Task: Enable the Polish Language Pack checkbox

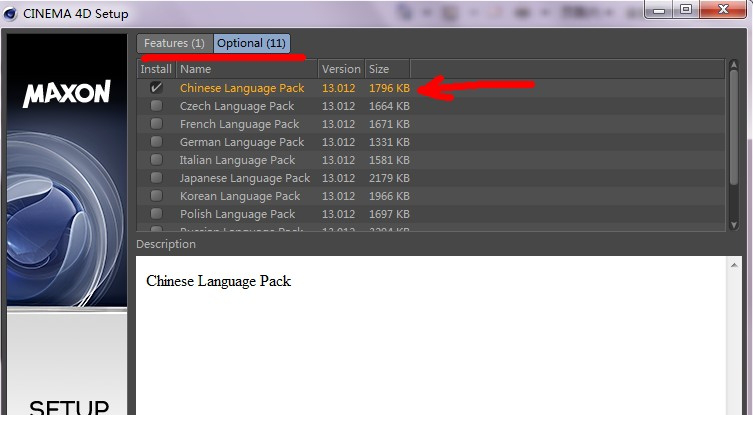Action: click(x=156, y=213)
